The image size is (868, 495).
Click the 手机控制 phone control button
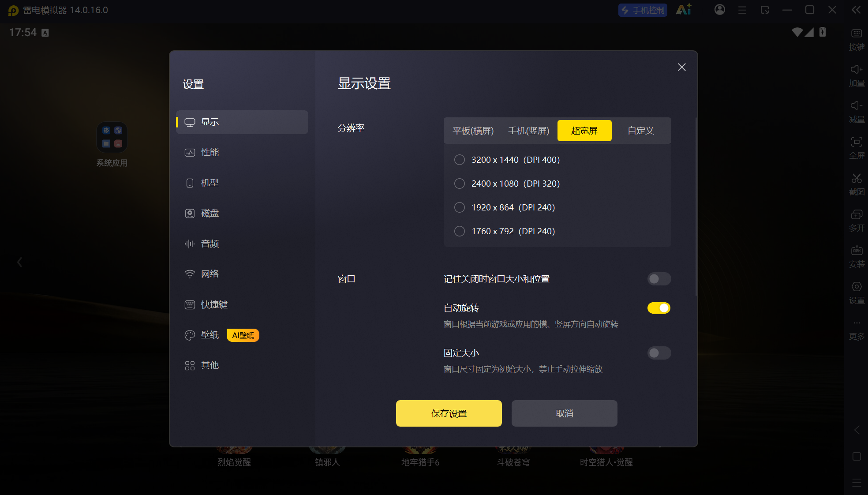click(x=643, y=10)
